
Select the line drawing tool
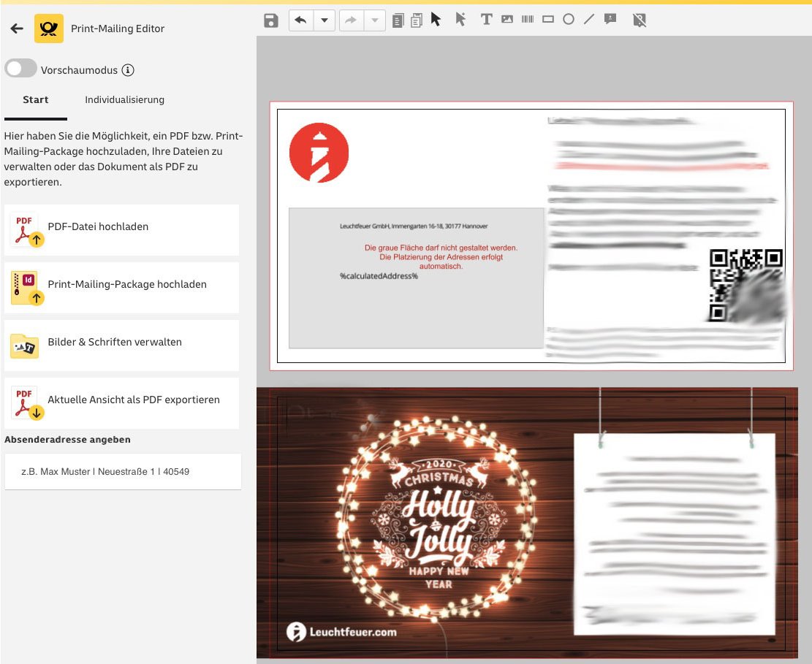(x=589, y=20)
